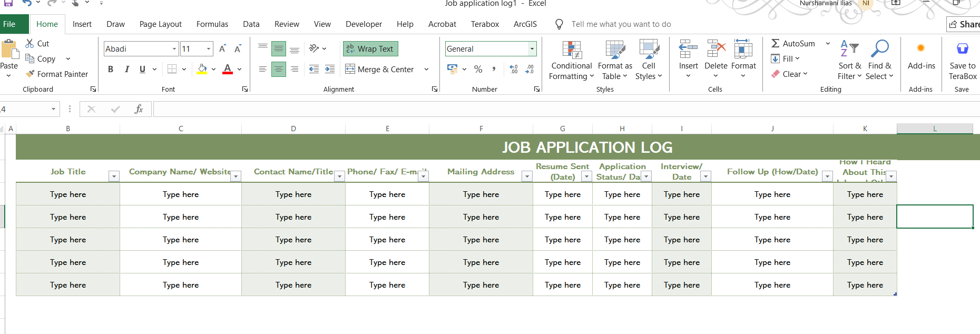Activate the Format Painter brush
Image resolution: width=980 pixels, height=334 pixels.
point(31,74)
